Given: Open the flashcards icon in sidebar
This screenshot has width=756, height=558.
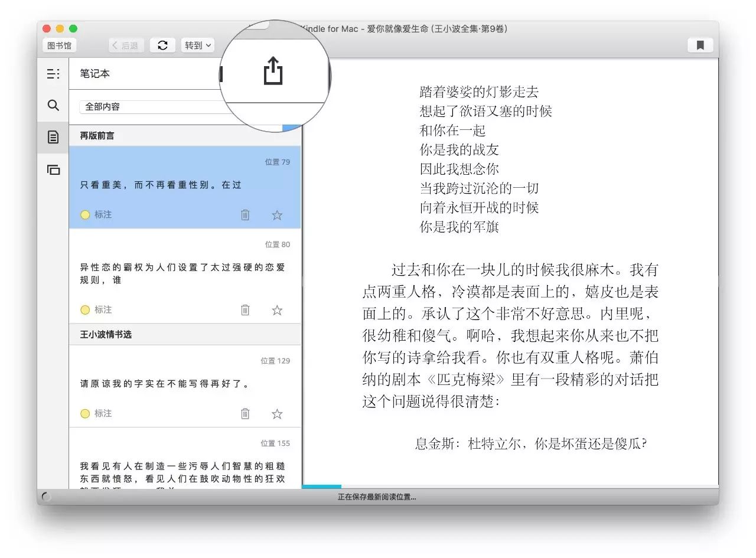Looking at the screenshot, I should (x=53, y=170).
